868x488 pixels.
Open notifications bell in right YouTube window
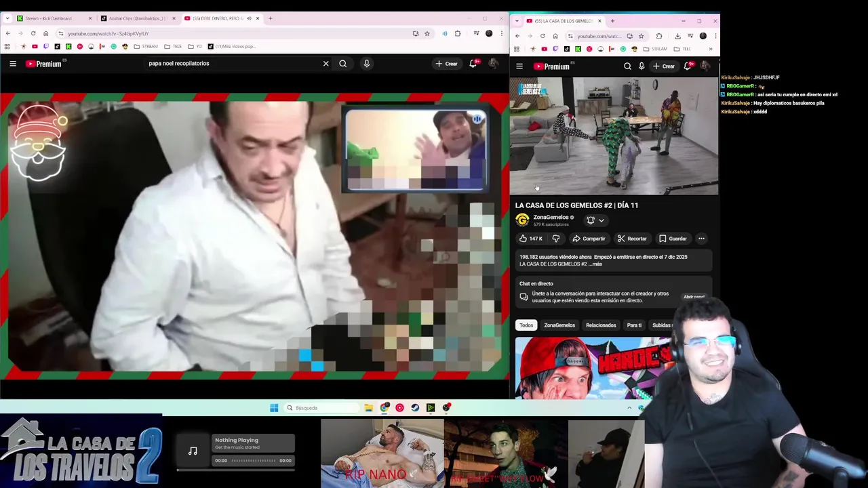(x=688, y=66)
